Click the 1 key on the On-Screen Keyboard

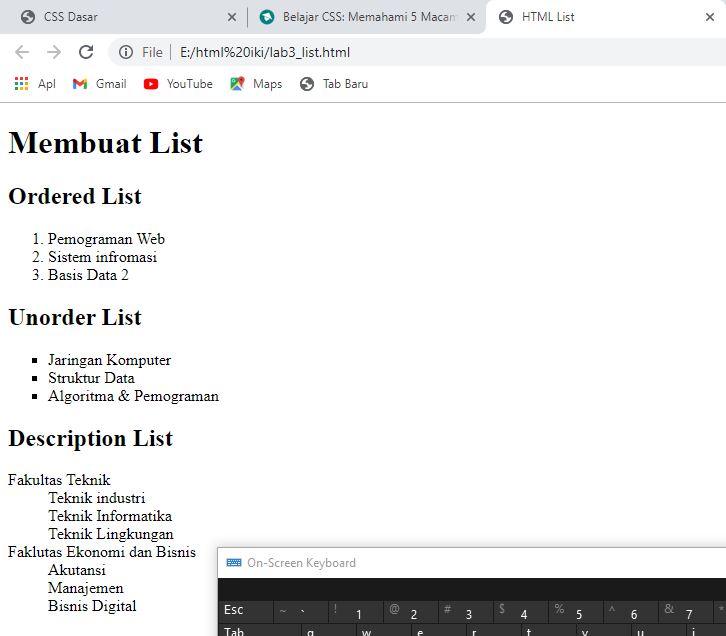pyautogui.click(x=356, y=611)
